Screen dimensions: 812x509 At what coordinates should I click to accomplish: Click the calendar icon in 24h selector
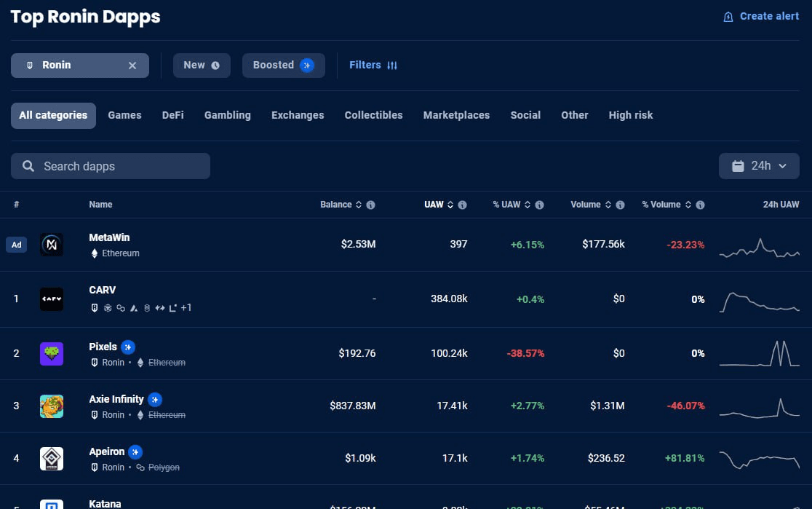pyautogui.click(x=738, y=166)
